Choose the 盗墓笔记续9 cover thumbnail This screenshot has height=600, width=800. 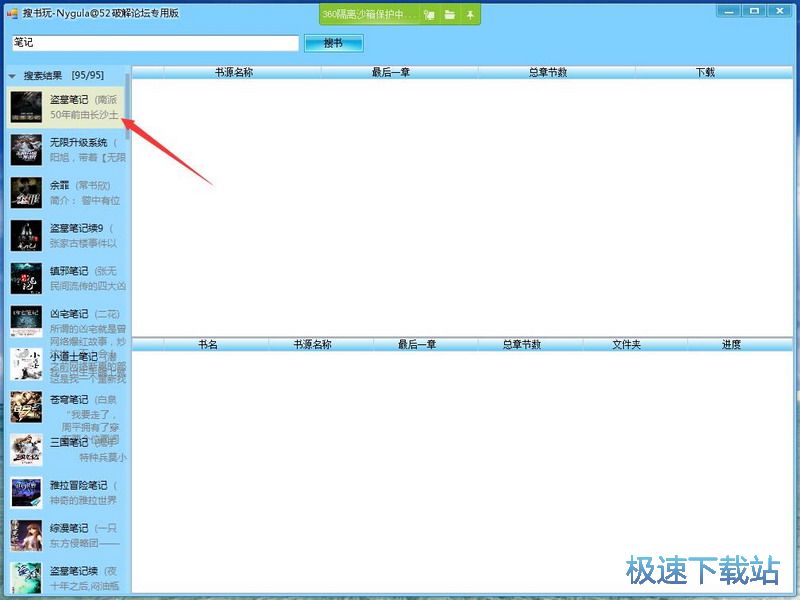point(26,236)
